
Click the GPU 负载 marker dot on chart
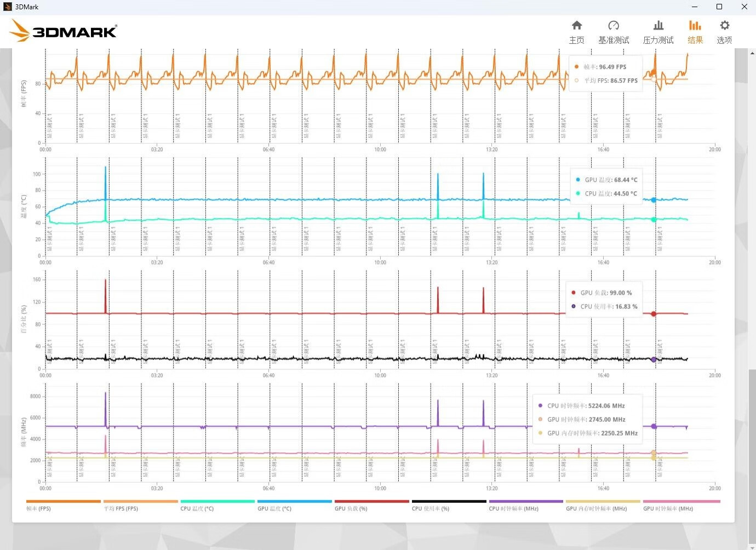pos(654,314)
